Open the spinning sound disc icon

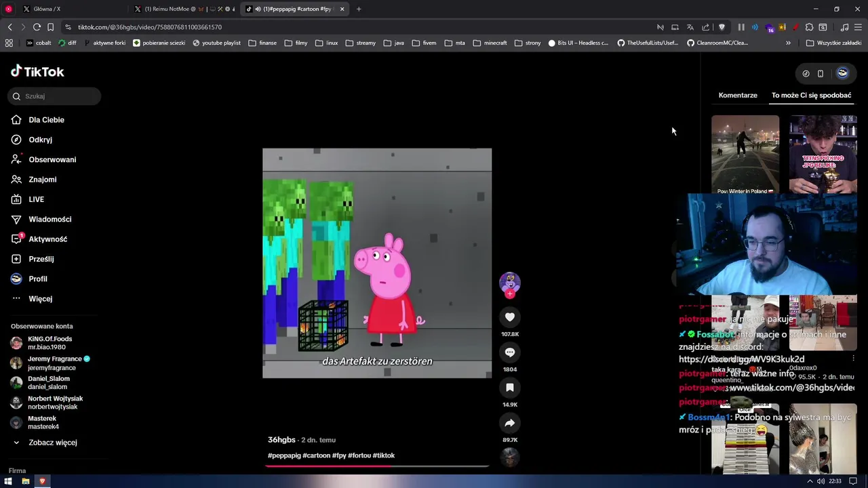click(x=510, y=457)
